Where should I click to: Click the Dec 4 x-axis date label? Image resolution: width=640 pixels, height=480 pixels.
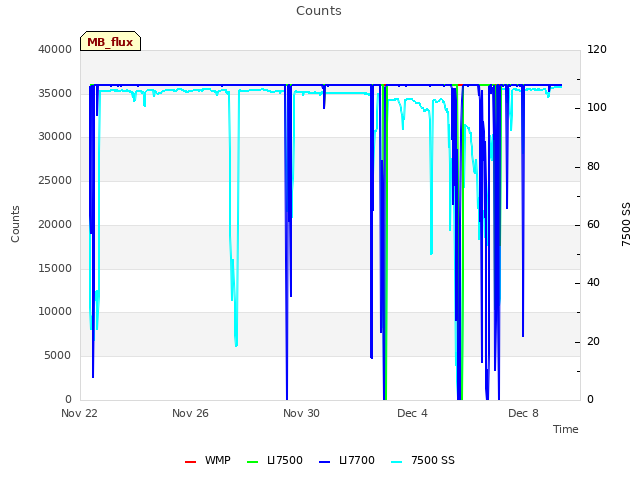pyautogui.click(x=412, y=413)
